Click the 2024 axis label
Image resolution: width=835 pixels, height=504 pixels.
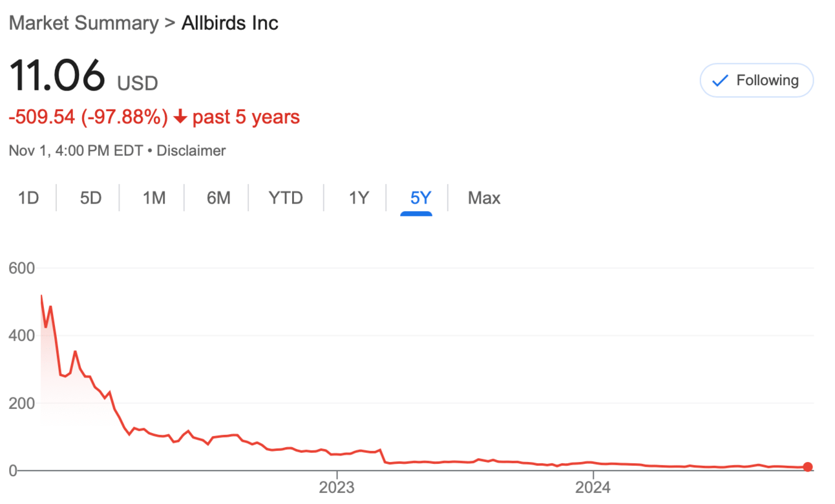coord(594,487)
